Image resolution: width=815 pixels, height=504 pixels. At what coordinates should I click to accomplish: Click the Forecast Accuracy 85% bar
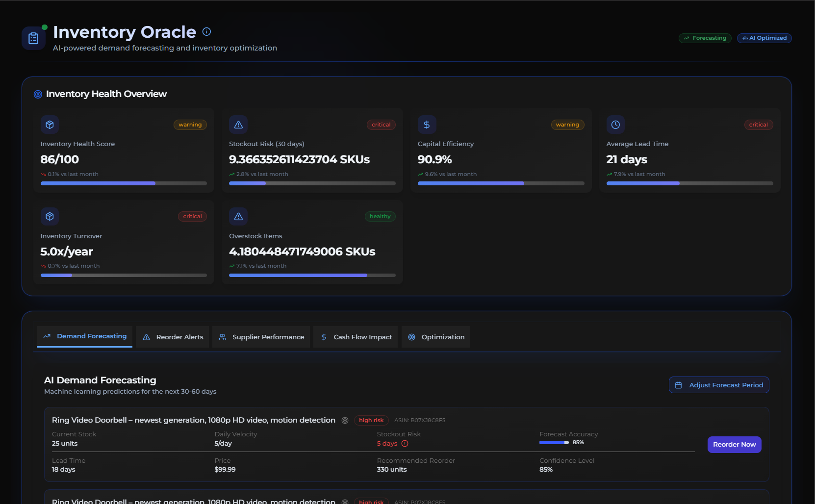click(x=554, y=443)
